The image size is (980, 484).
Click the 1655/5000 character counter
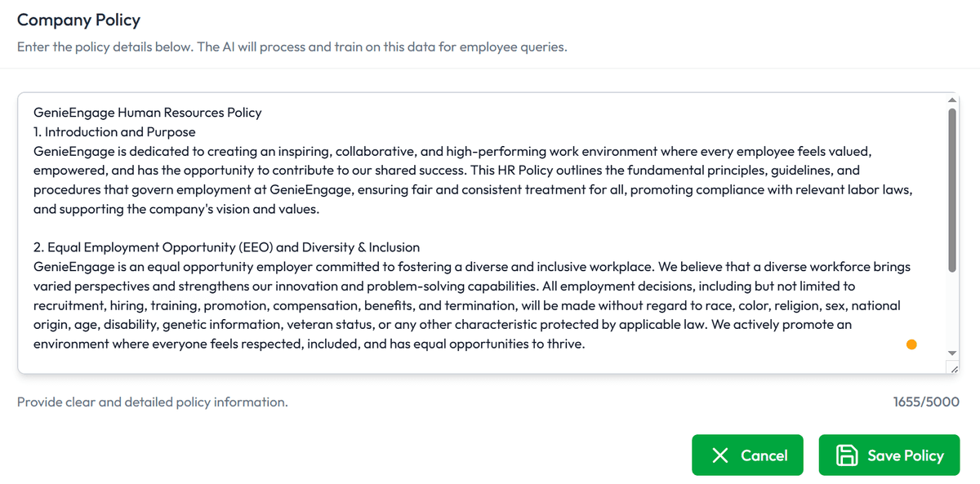[926, 402]
